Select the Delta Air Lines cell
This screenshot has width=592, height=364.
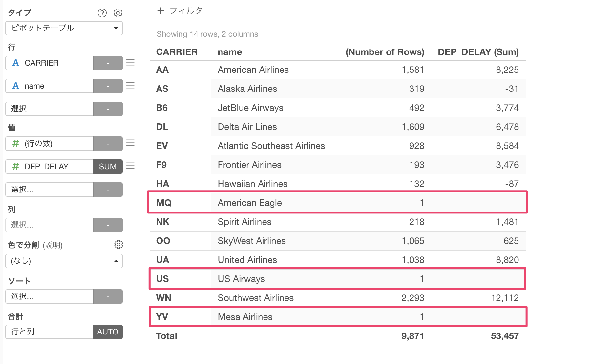[247, 127]
